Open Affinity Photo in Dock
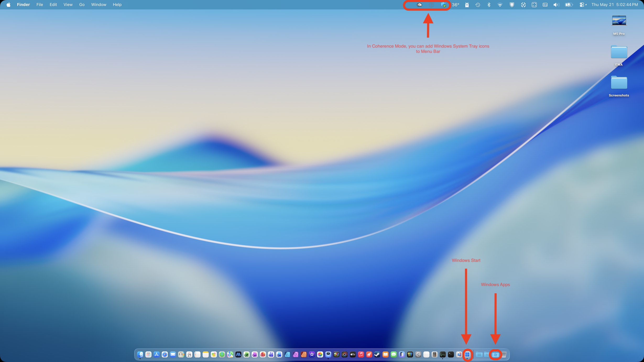The image size is (644, 362). (x=296, y=354)
